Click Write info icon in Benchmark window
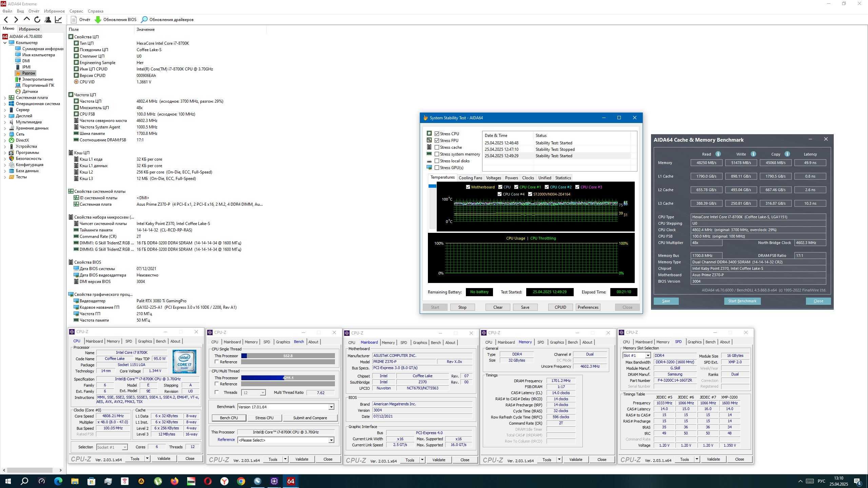The height and width of the screenshot is (488, 868). click(x=753, y=154)
